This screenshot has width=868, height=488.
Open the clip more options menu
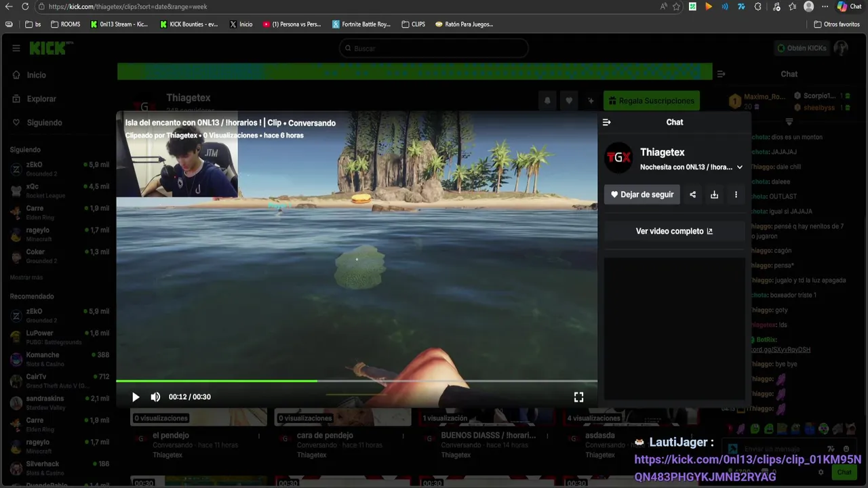point(736,195)
